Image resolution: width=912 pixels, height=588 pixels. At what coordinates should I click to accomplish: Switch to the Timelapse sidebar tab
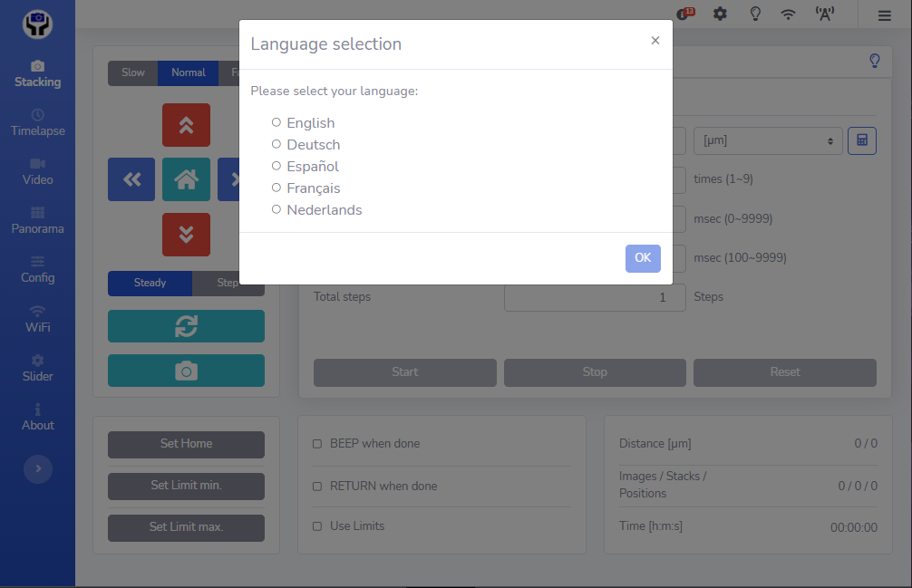click(37, 122)
